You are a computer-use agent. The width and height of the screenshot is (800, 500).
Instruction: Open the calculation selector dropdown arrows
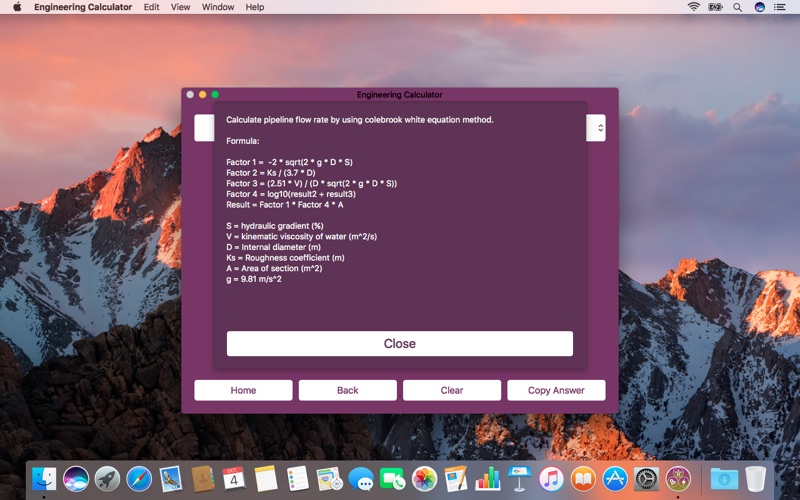pos(600,128)
